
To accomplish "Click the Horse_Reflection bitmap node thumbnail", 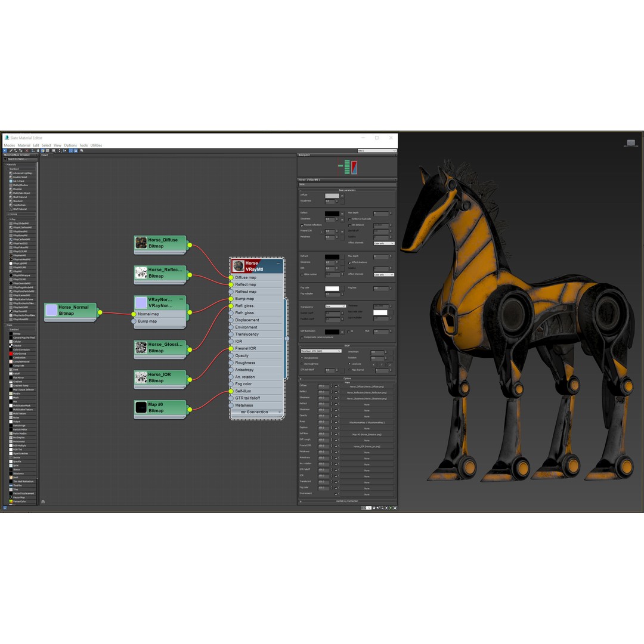I will click(x=141, y=273).
